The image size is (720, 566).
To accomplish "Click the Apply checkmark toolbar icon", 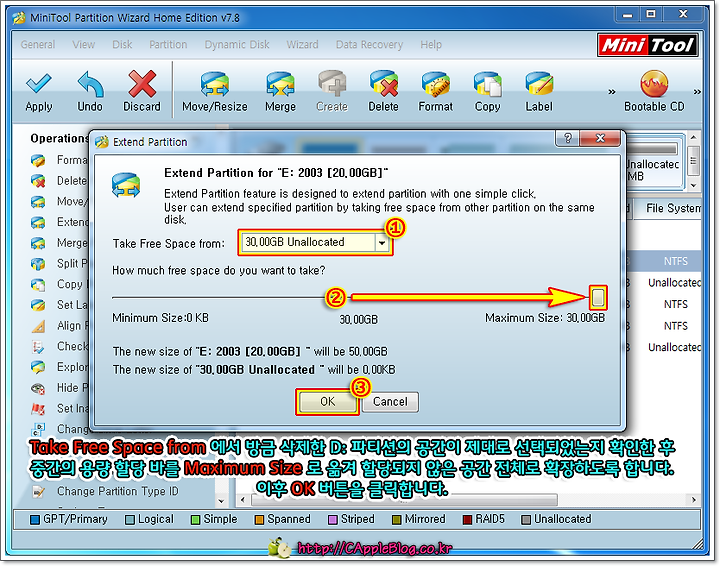I will [39, 84].
